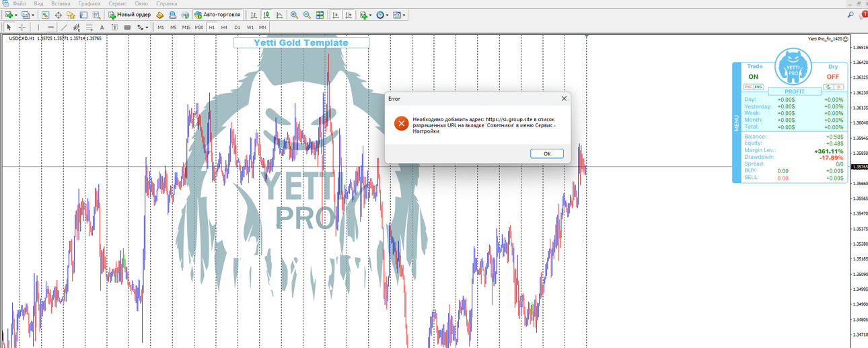The image size is (868, 348).
Task: Enable the light sun theme
Action: pos(838,87)
